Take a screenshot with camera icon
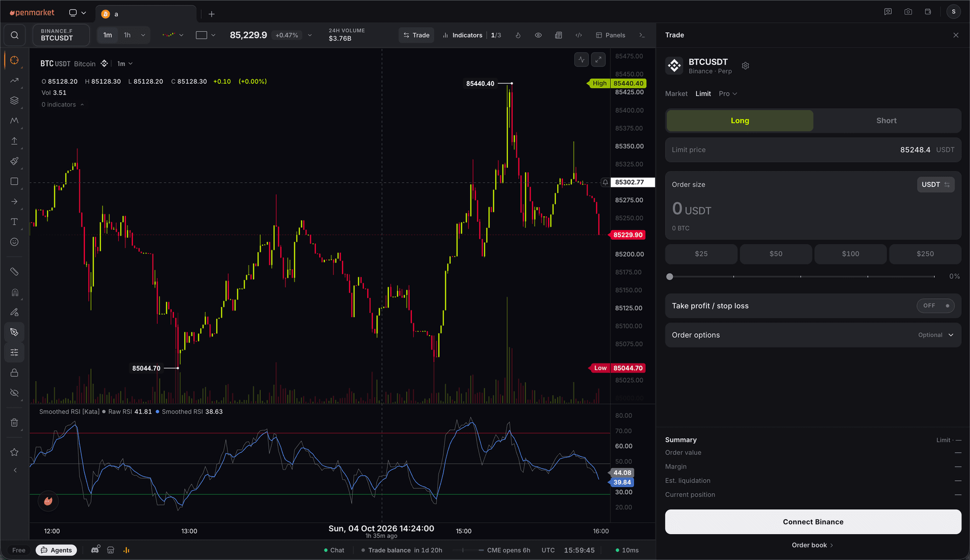The image size is (970, 560). point(908,12)
